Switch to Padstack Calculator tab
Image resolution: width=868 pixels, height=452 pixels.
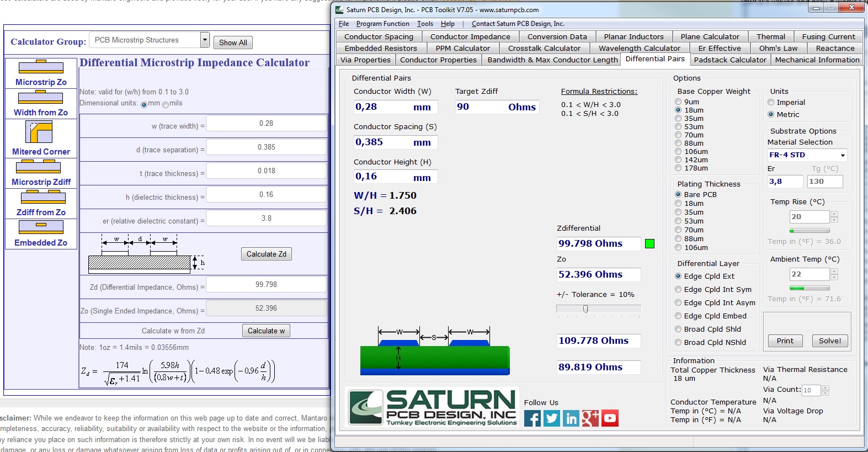coord(730,60)
